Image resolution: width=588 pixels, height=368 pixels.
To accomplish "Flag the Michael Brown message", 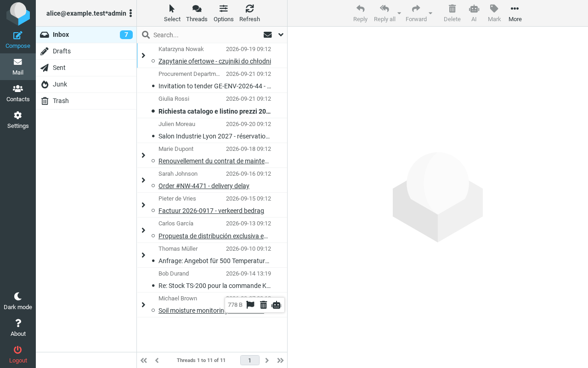I will pyautogui.click(x=250, y=305).
